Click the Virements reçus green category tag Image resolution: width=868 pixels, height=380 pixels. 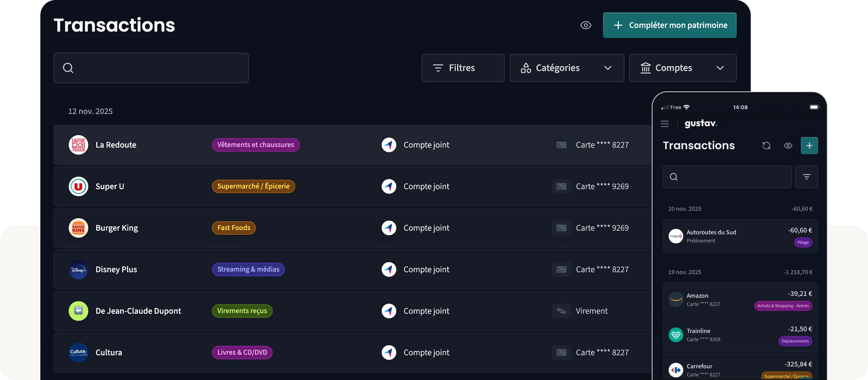coord(242,311)
